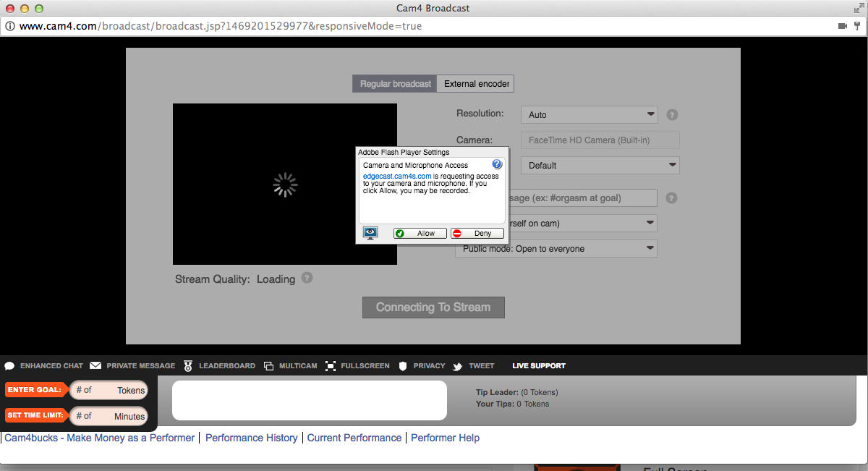Screen dimensions: 868x471
Task: Allow camera and microphone access
Action: (x=420, y=234)
